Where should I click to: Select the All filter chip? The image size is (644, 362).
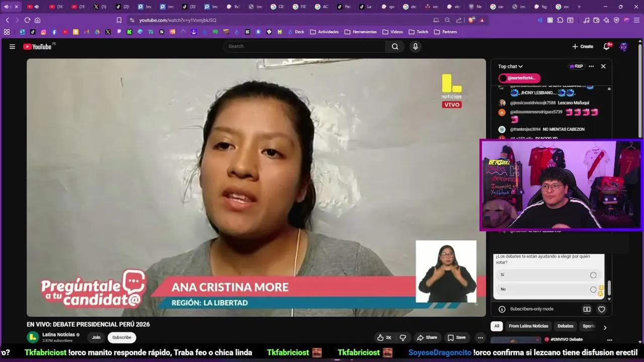(497, 326)
